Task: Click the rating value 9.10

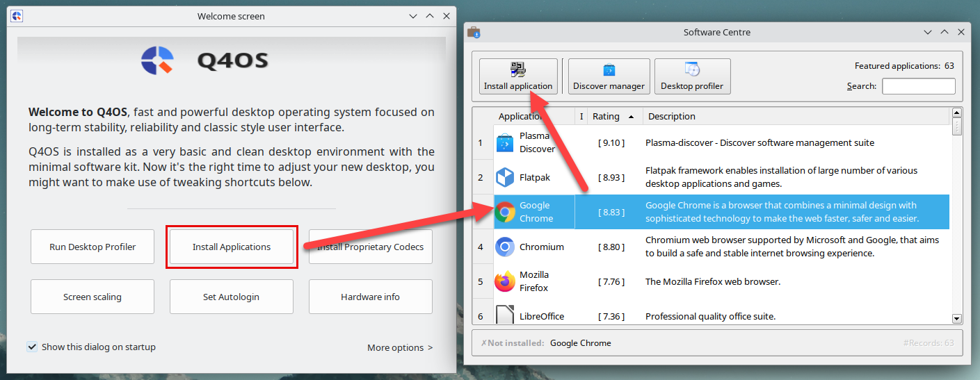Action: point(611,143)
